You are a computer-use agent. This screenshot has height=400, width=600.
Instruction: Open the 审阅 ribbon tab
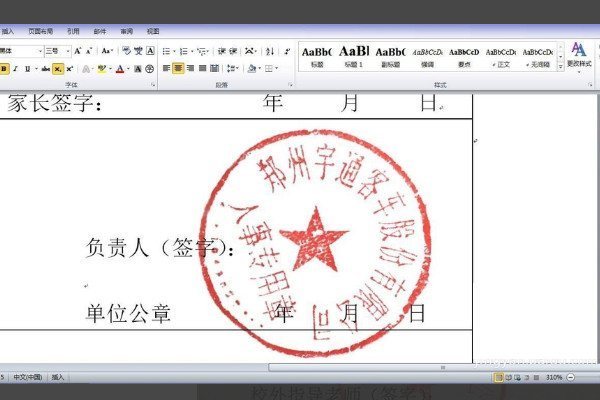pos(127,31)
